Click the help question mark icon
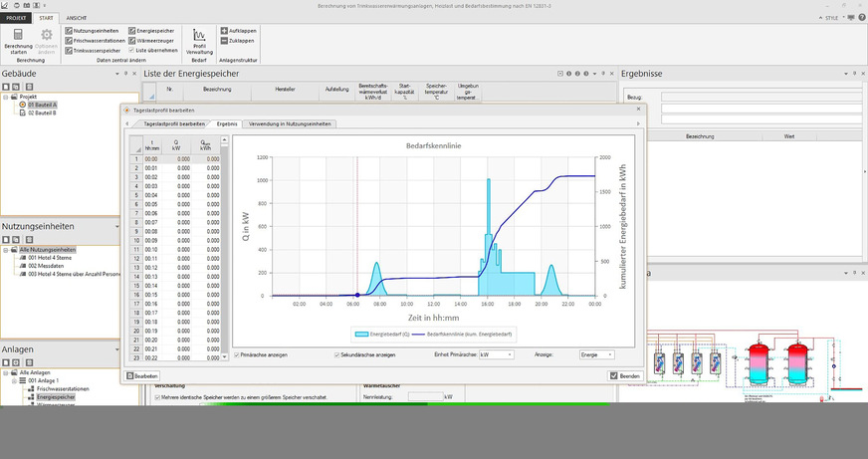 [x=862, y=18]
